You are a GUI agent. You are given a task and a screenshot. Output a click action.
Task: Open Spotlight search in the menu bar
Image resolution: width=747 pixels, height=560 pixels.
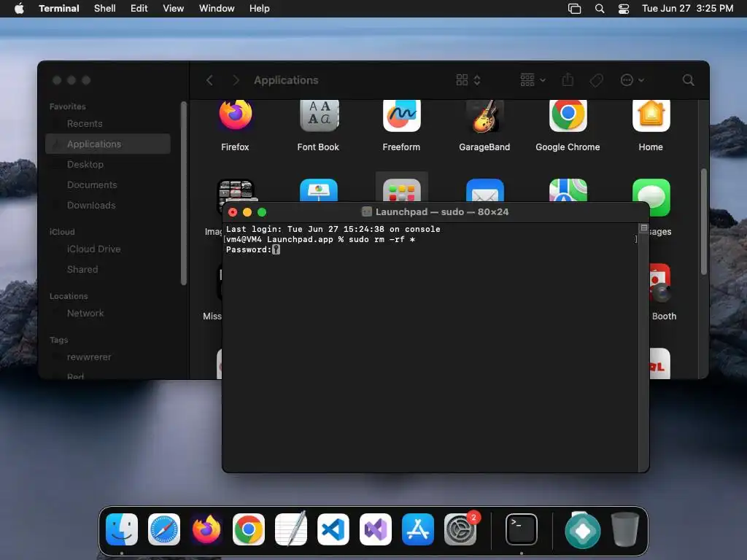click(600, 9)
